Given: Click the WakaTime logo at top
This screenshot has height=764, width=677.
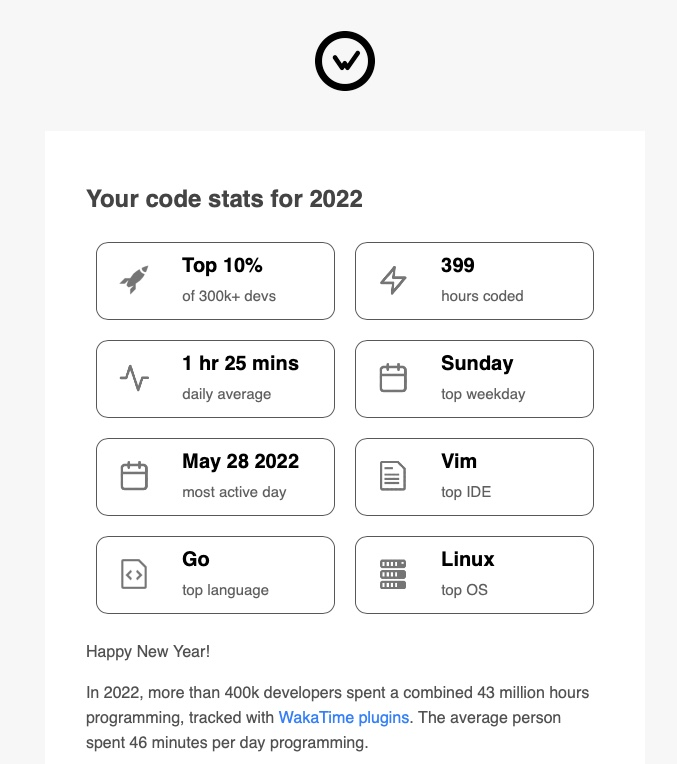Looking at the screenshot, I should pyautogui.click(x=344, y=61).
